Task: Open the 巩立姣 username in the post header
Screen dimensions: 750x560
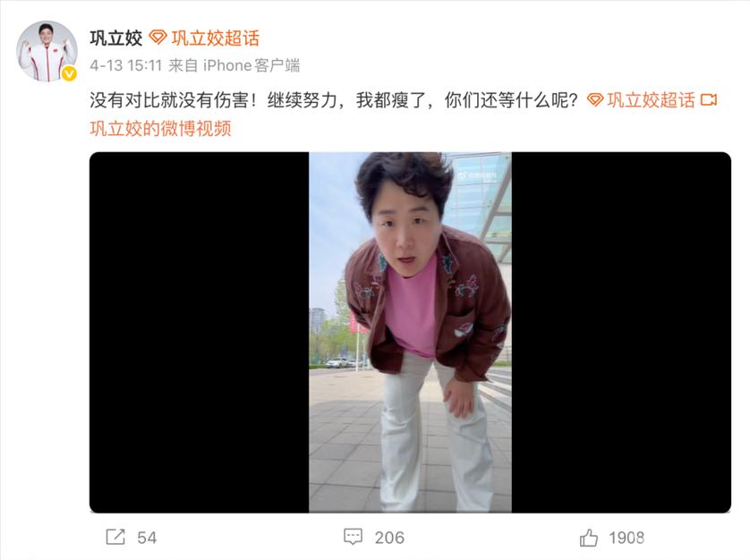Action: tap(116, 38)
